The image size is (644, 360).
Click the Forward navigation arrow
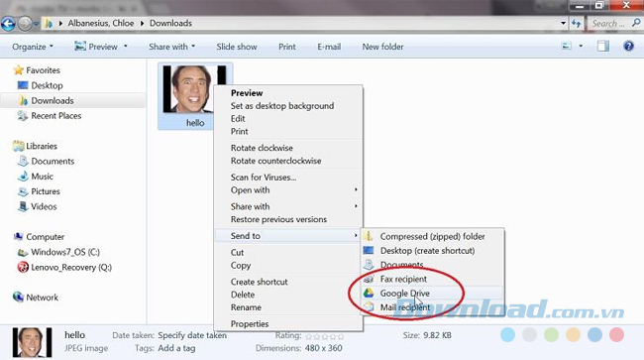pos(25,24)
